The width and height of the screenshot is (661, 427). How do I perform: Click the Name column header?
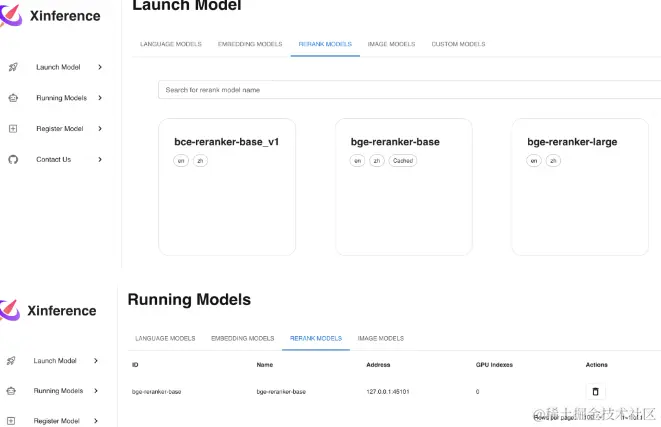click(x=265, y=365)
